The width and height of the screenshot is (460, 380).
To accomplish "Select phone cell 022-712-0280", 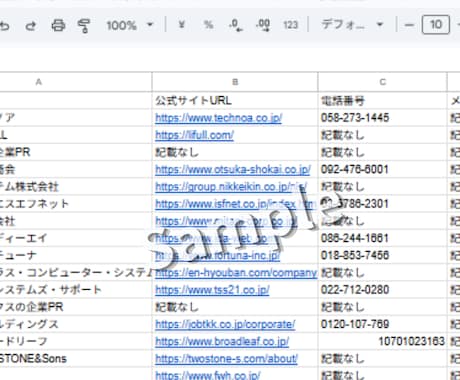I will [x=382, y=290].
